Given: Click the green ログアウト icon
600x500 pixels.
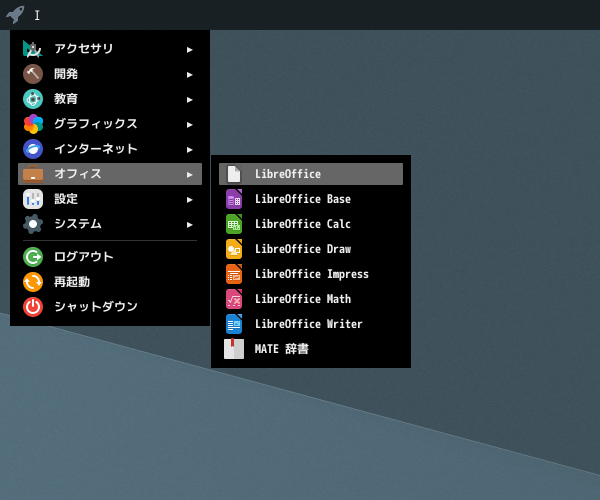Looking at the screenshot, I should (33, 257).
